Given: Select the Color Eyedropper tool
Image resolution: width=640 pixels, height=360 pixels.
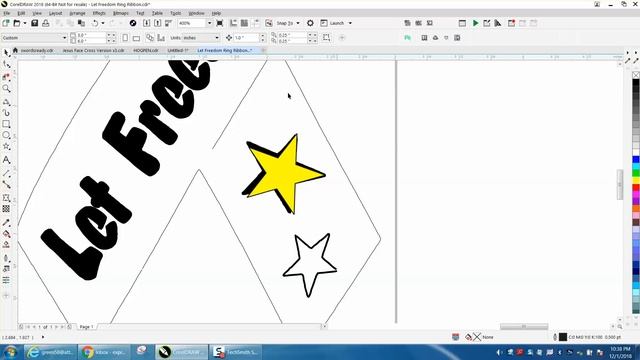Looking at the screenshot, I should pos(6,222).
